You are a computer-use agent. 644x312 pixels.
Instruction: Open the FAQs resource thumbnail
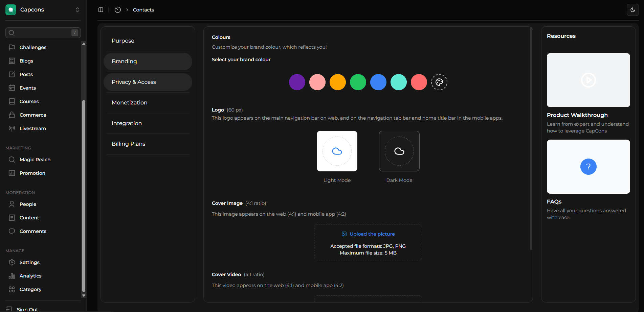tap(589, 167)
